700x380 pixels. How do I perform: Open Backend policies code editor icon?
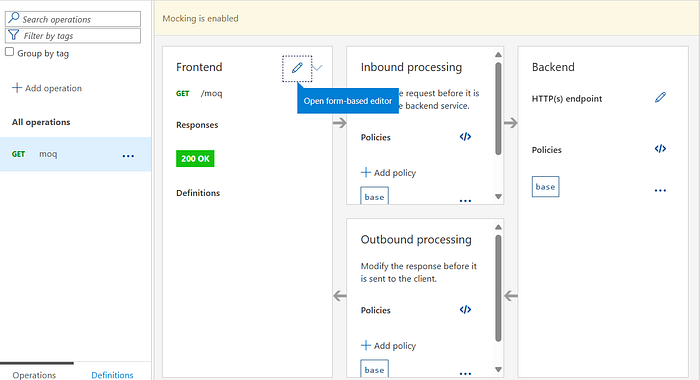click(660, 149)
